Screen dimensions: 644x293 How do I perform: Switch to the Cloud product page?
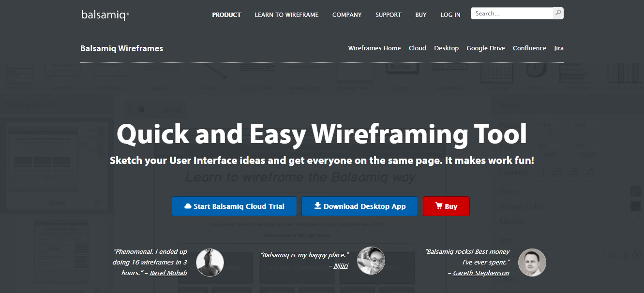(x=417, y=48)
